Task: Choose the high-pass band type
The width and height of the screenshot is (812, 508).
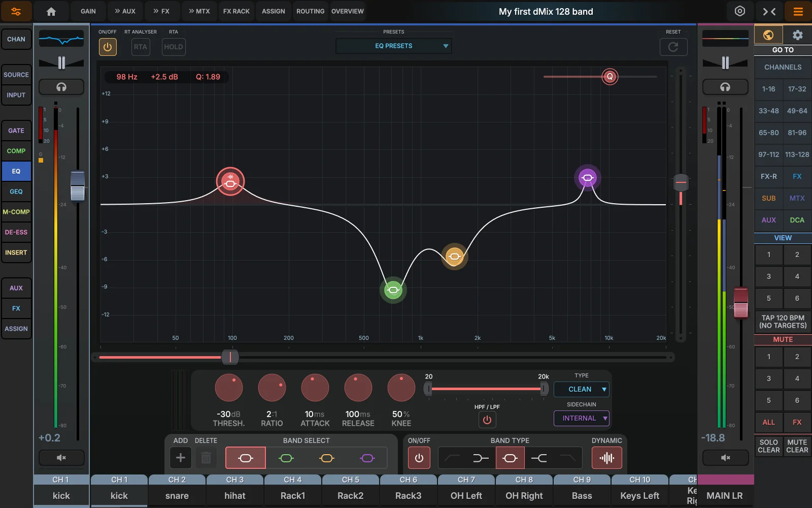Action: pyautogui.click(x=452, y=458)
